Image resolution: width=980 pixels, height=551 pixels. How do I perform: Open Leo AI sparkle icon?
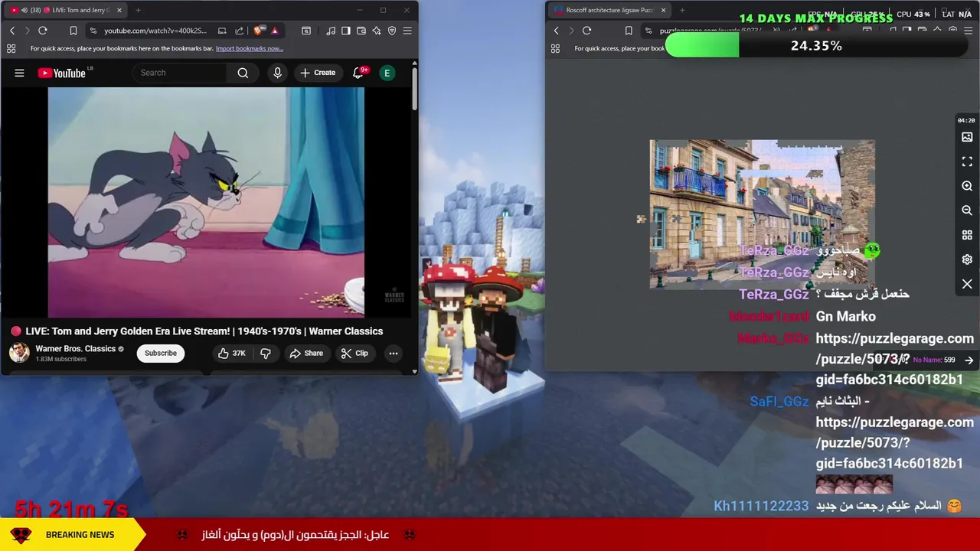(x=377, y=31)
